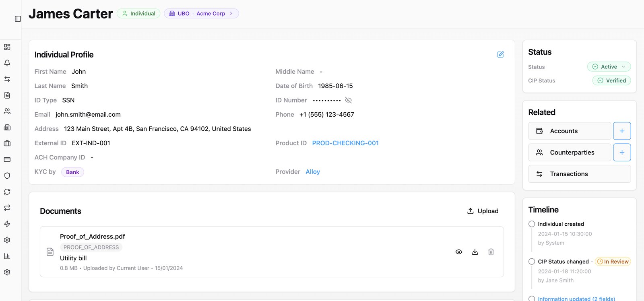This screenshot has width=644, height=301.
Task: Click the 'by Jane Smith' timeline text
Action: click(556, 280)
